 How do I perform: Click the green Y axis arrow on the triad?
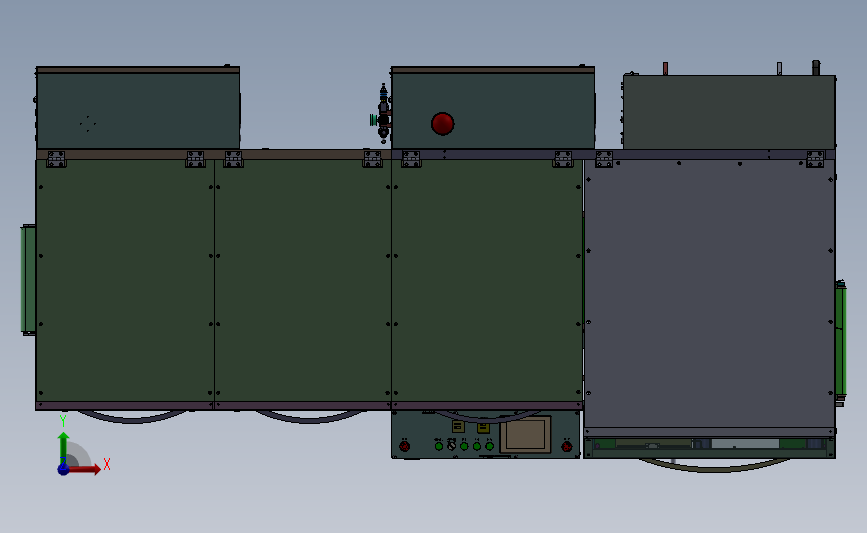[63, 448]
